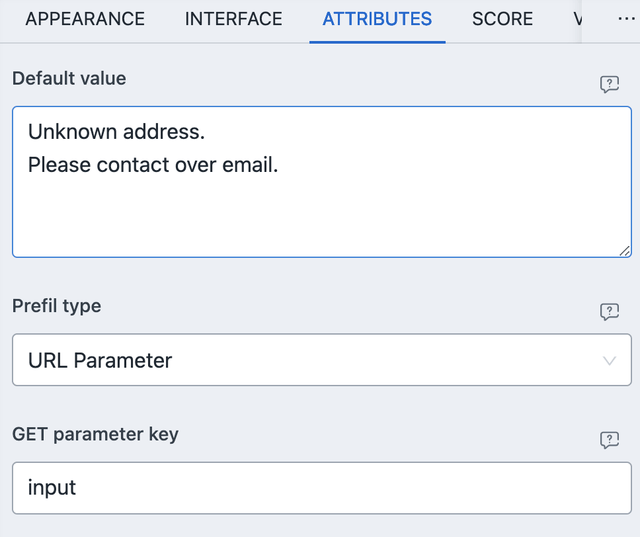
Task: Switch to the APPEARANCE tab
Action: pos(85,19)
